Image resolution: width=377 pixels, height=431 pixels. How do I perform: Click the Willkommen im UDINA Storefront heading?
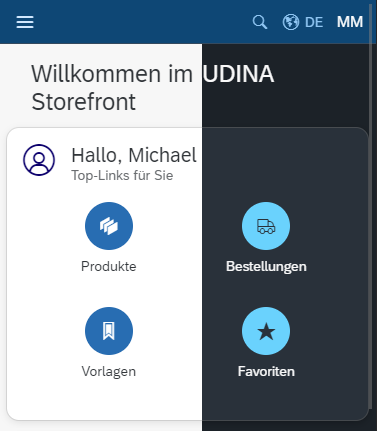click(153, 87)
